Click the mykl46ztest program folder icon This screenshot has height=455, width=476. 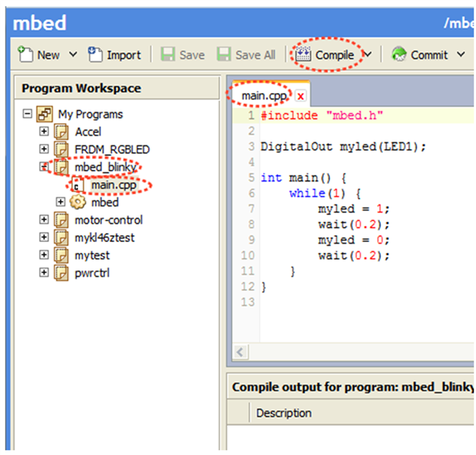[61, 237]
